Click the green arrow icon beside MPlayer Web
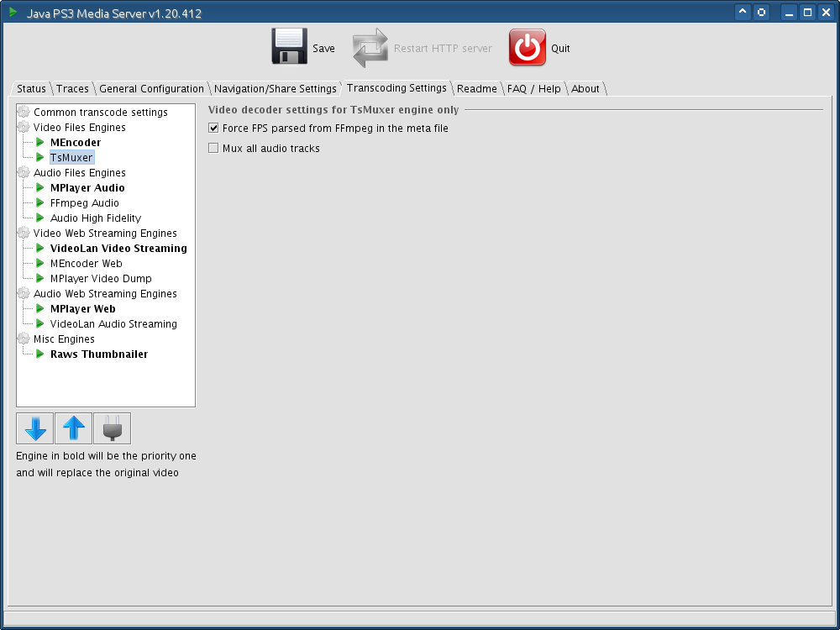 [x=40, y=308]
